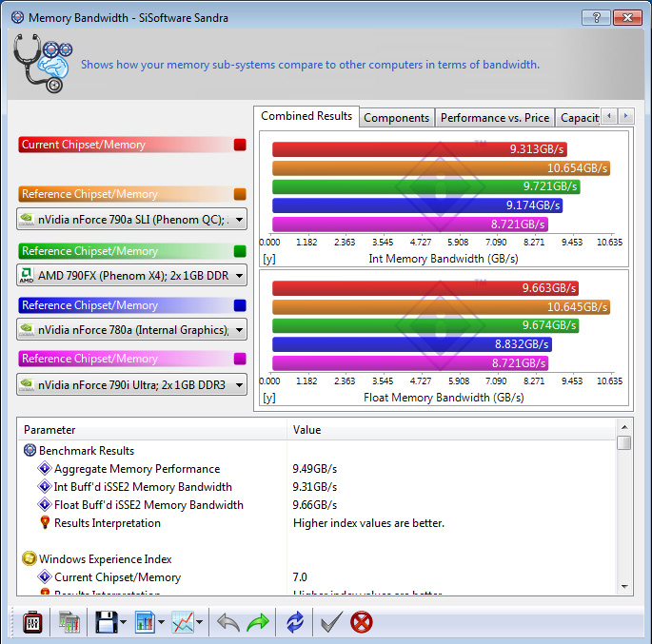Click the blue 8.832GB/s Float bandwidth bar
Viewport: 652px width, 644px height.
[412, 344]
